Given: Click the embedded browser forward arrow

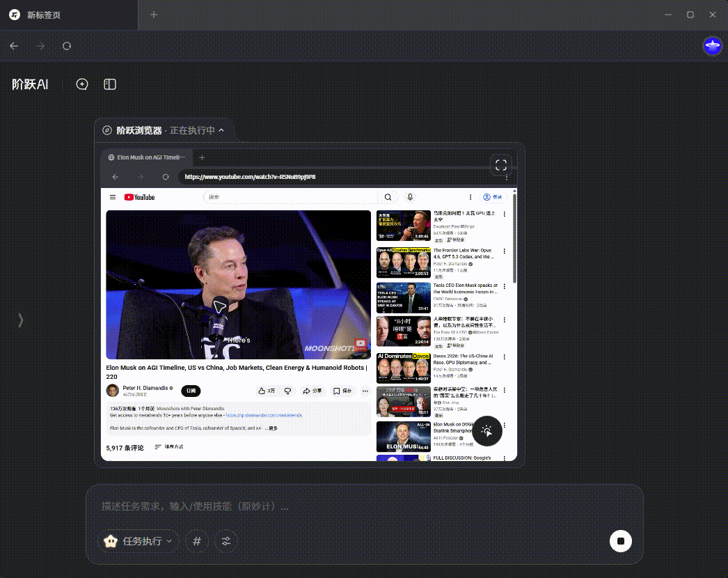Looking at the screenshot, I should click(140, 177).
